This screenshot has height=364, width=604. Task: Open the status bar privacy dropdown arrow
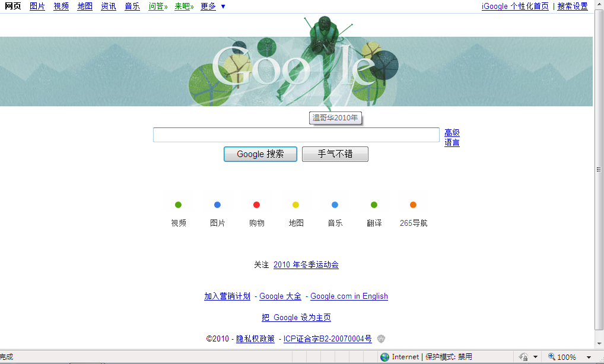pyautogui.click(x=535, y=357)
